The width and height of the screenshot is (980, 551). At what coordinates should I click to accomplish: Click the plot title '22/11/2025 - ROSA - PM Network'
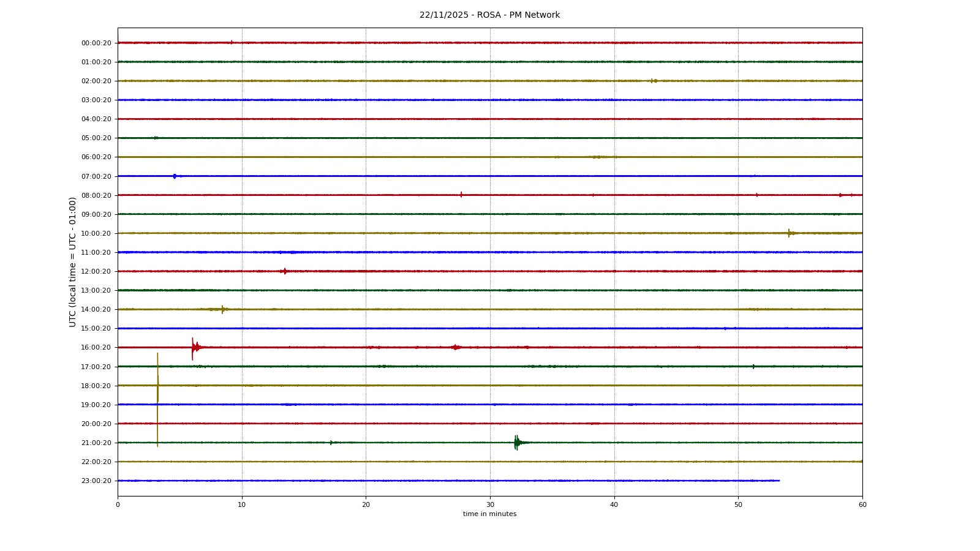coord(489,15)
